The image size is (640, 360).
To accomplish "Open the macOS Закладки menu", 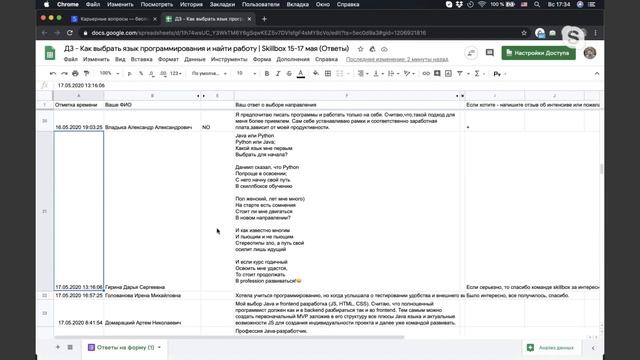I will coord(222,4).
